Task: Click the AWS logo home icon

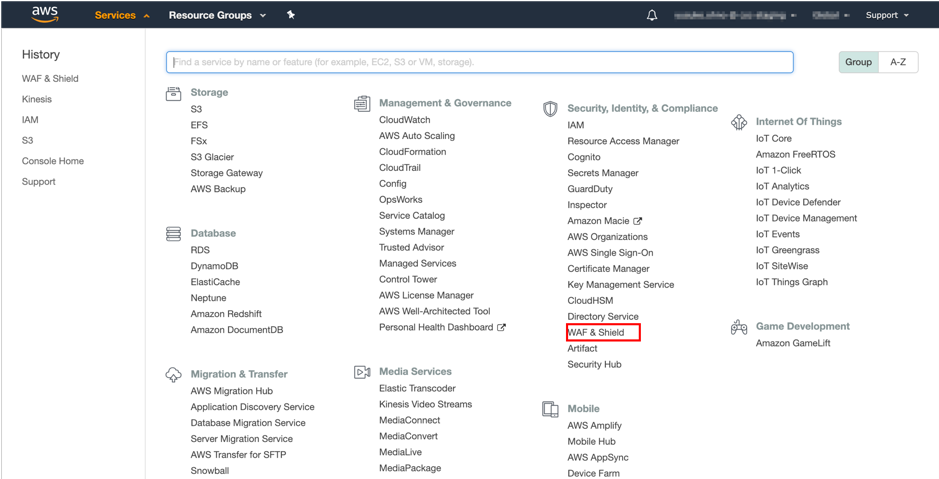Action: tap(45, 15)
